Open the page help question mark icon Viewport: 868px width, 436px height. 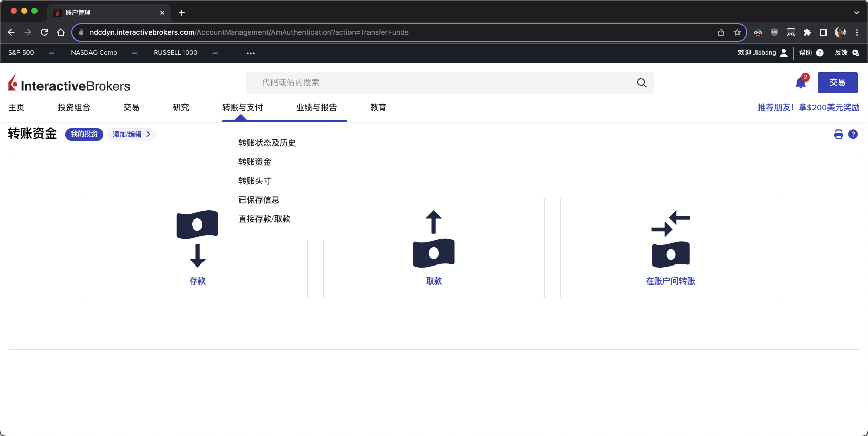(853, 135)
